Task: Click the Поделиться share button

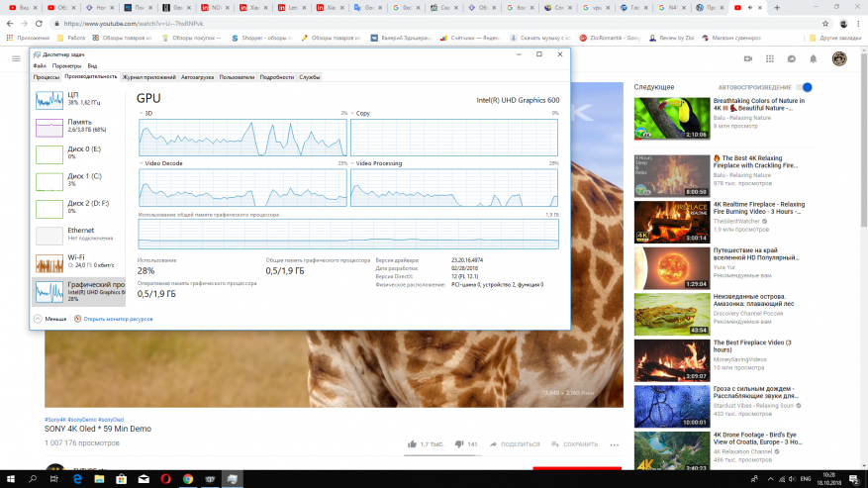Action: (x=515, y=444)
